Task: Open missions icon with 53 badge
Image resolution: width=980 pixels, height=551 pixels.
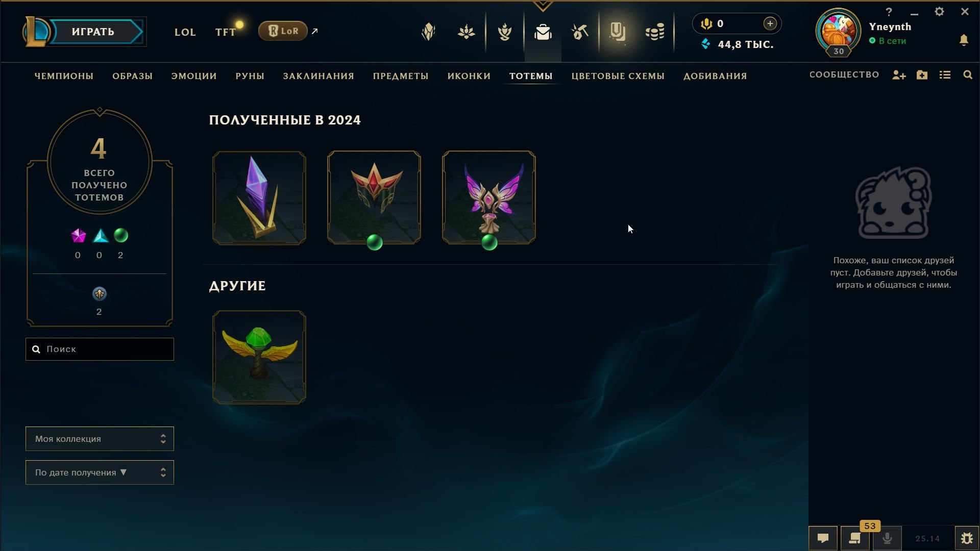Action: (x=855, y=538)
